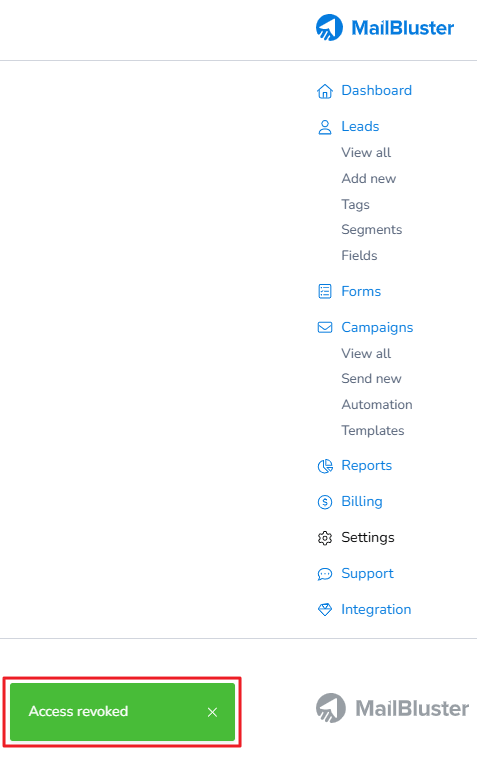This screenshot has width=477, height=759.
Task: Click the Dashboard house icon
Action: click(x=324, y=91)
